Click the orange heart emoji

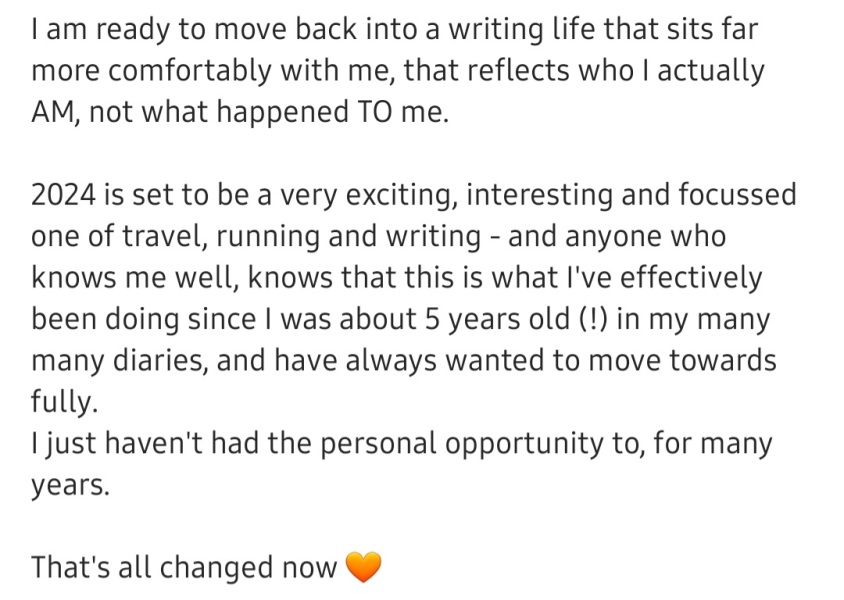(x=363, y=568)
